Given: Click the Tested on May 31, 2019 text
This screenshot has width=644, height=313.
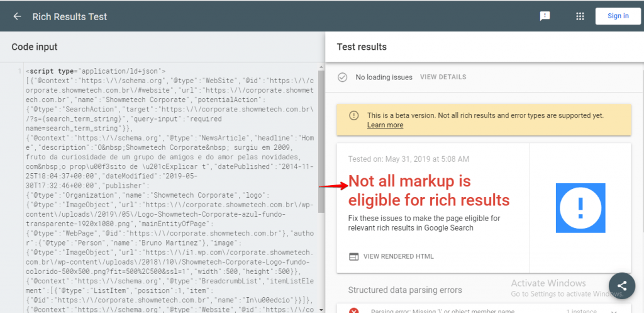Looking at the screenshot, I should (409, 159).
